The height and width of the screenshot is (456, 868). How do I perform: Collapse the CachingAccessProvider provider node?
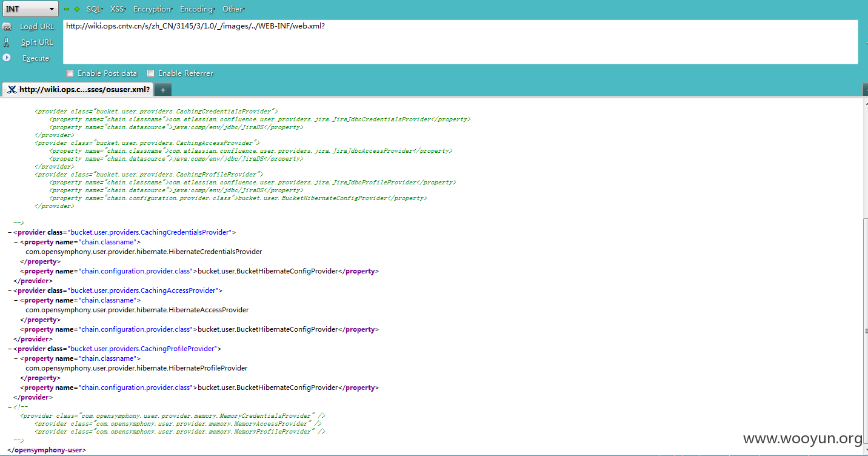(x=10, y=290)
